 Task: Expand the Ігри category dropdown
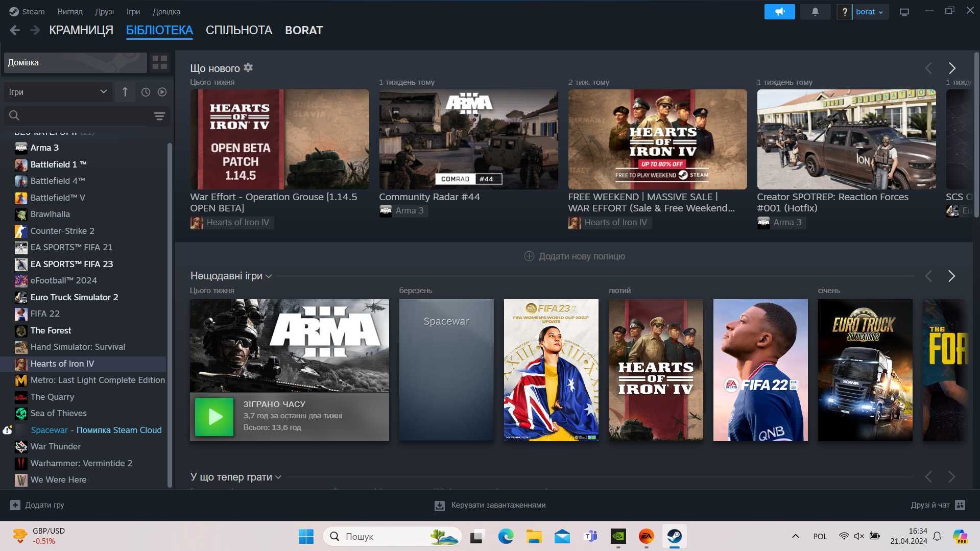(x=58, y=92)
